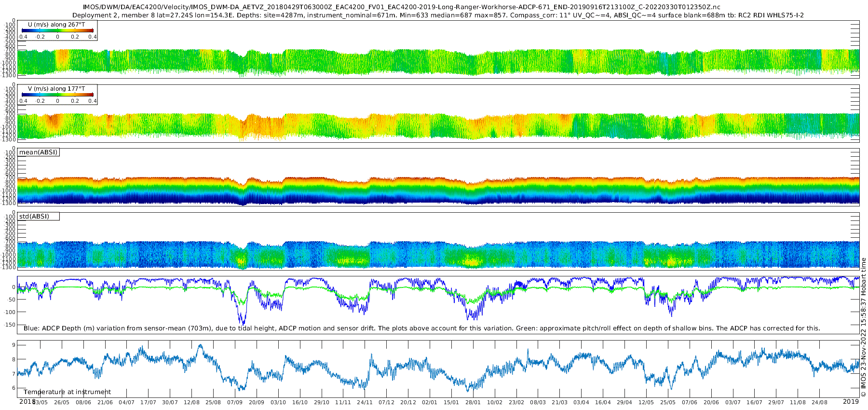868x410 pixels.
Task: Click the 24/08 date tick label
Action: pyautogui.click(x=820, y=402)
